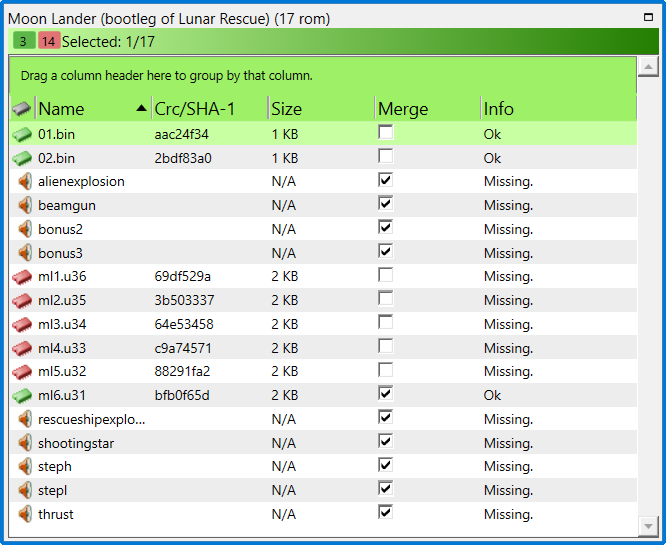The height and width of the screenshot is (545, 666).
Task: Toggle Merge checkbox for ml3.u34
Action: [x=385, y=323]
